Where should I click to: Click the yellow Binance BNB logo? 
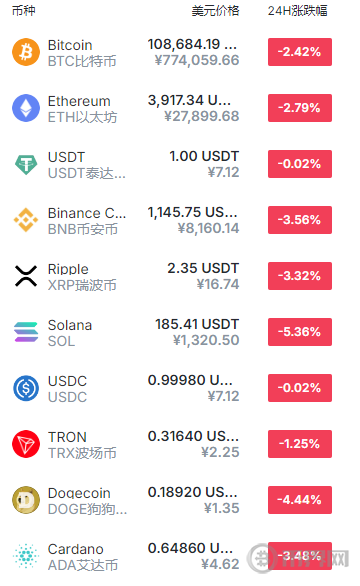tap(26, 220)
